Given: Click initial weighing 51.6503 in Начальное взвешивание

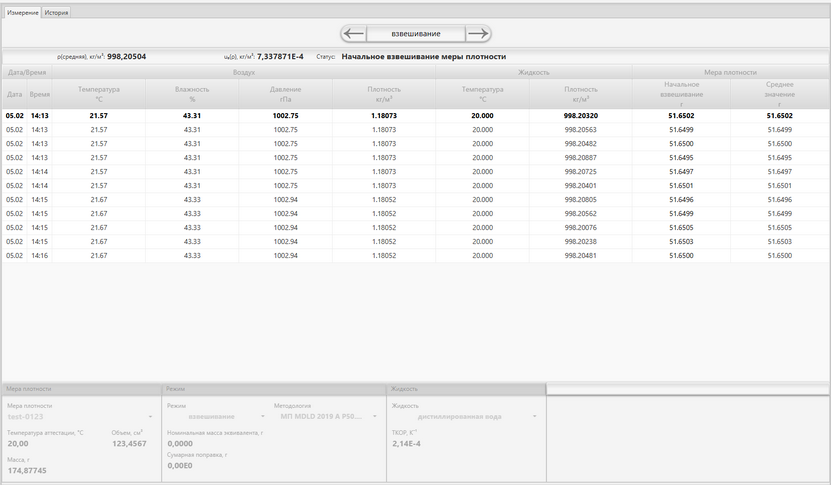Looking at the screenshot, I should [x=682, y=242].
